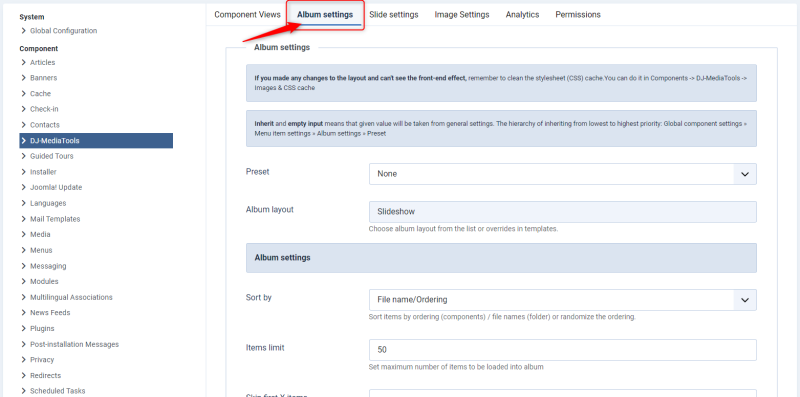Click the chevron icon beside Installer
800x397 pixels.
coord(23,172)
